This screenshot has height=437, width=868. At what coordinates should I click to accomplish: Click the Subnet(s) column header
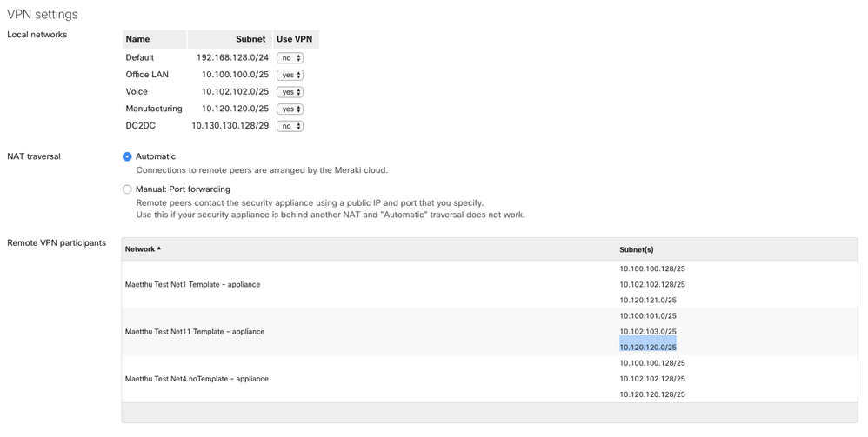coord(636,249)
